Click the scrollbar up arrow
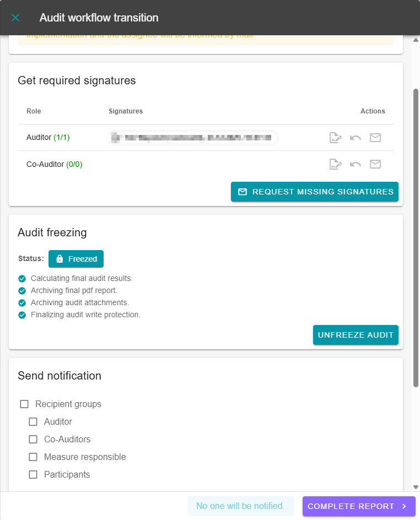Image resolution: width=420 pixels, height=520 pixels. click(x=416, y=39)
